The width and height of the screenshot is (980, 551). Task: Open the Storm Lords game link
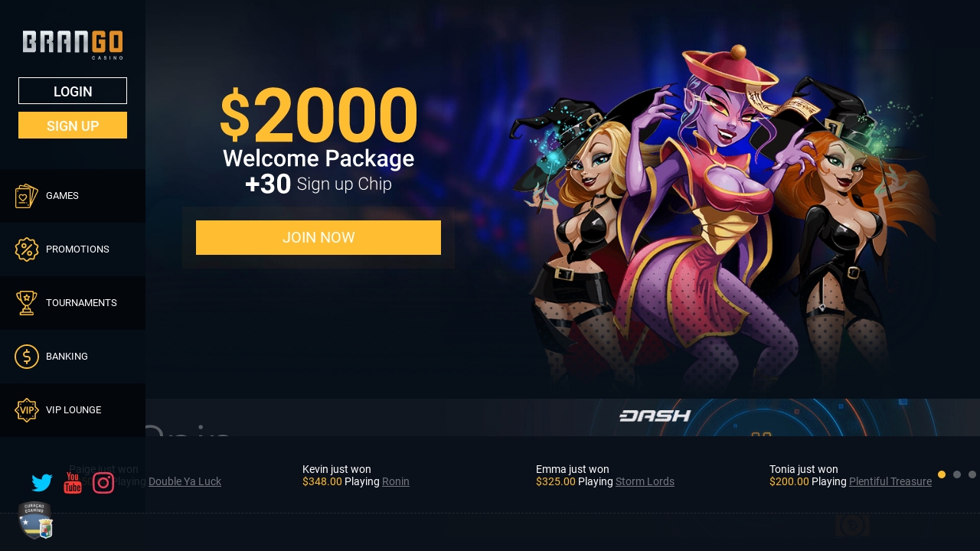[645, 481]
